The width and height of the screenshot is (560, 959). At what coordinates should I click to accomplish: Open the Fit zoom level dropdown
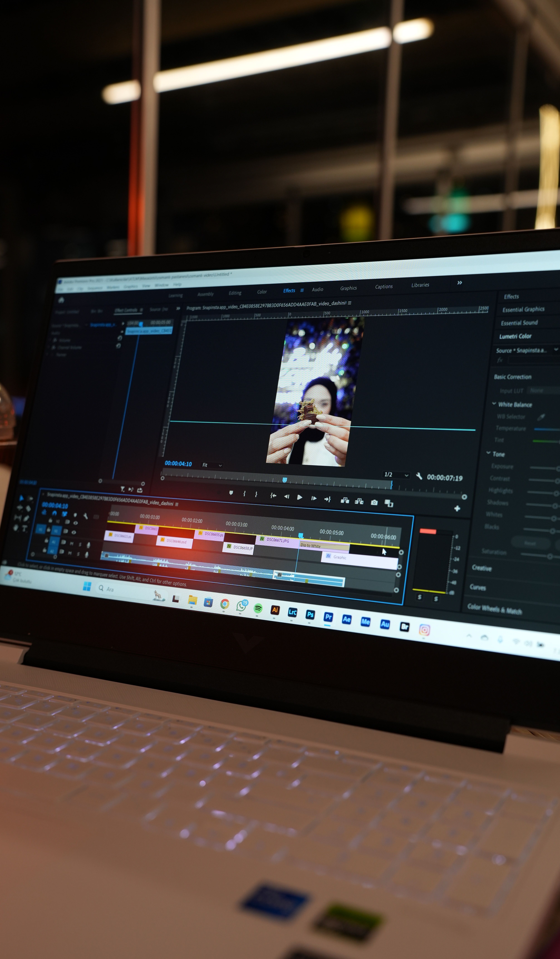tap(212, 465)
